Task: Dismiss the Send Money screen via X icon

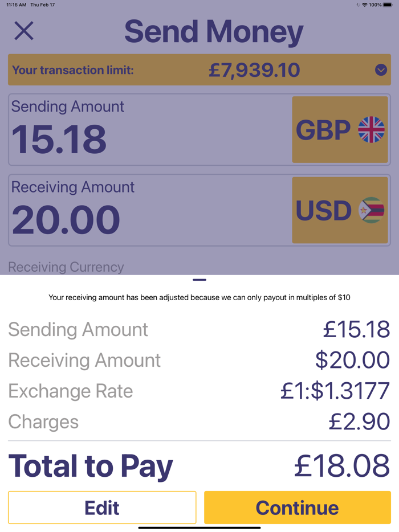Action: (23, 31)
